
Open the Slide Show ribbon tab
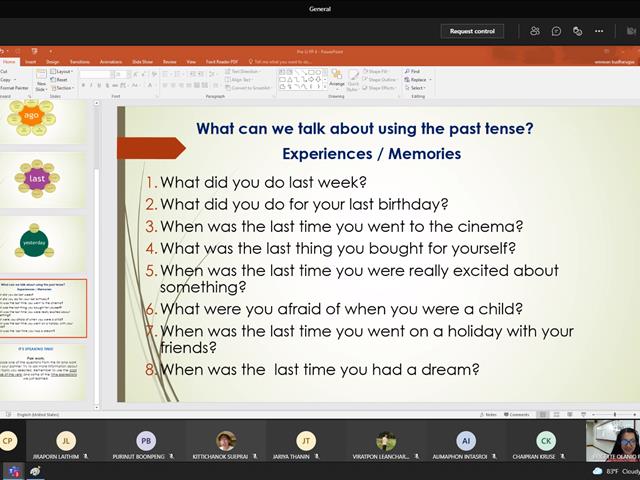[142, 62]
